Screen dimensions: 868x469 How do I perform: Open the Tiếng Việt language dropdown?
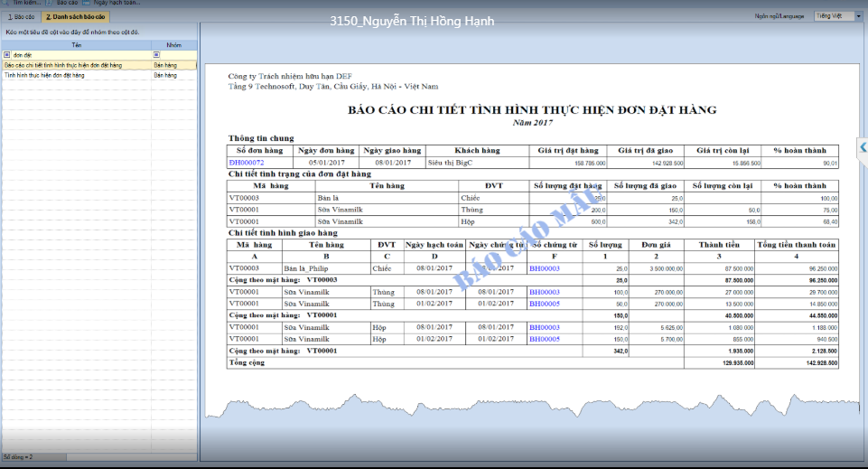point(838,16)
